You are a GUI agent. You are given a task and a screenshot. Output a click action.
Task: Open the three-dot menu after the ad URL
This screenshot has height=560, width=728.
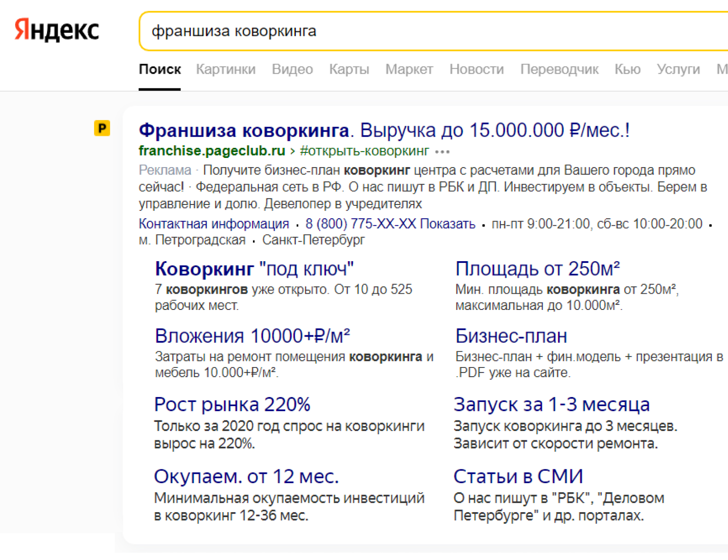(x=442, y=152)
